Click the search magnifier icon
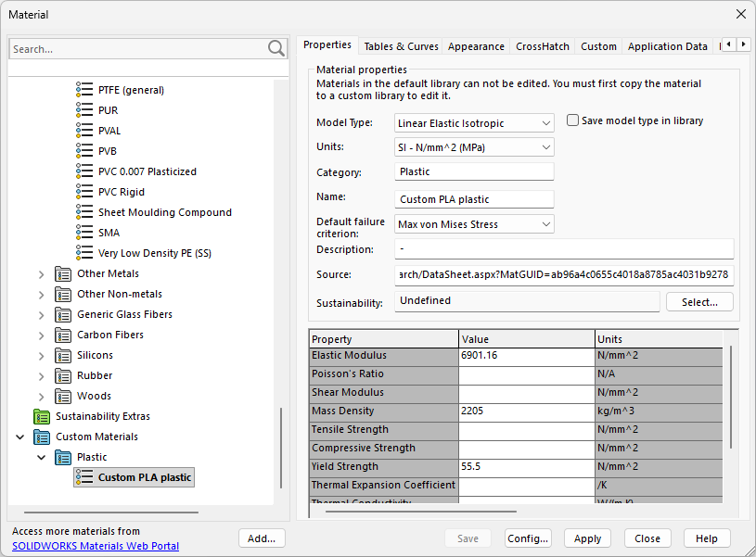 (x=276, y=49)
